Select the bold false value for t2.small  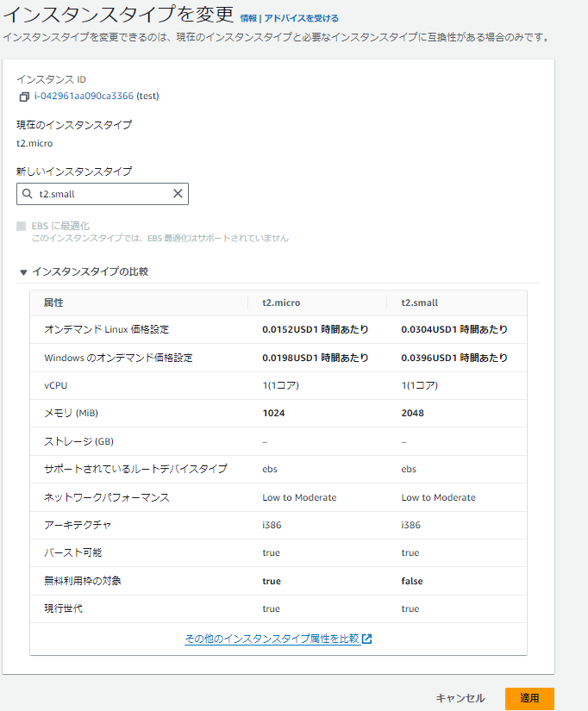tap(412, 581)
